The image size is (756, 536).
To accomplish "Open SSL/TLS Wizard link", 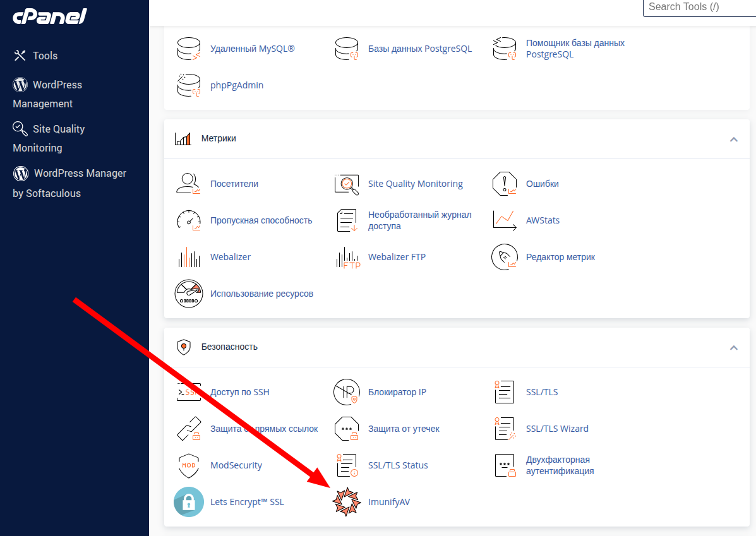I will pos(557,429).
